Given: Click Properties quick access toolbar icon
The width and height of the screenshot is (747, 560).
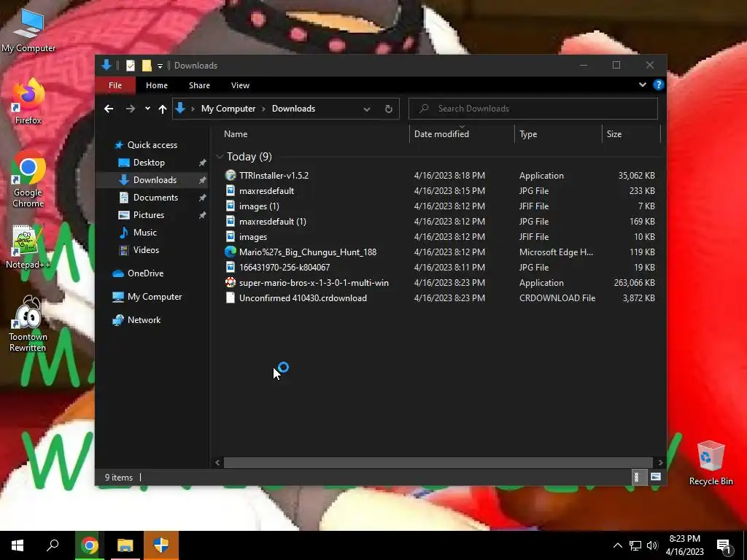Looking at the screenshot, I should pyautogui.click(x=130, y=66).
